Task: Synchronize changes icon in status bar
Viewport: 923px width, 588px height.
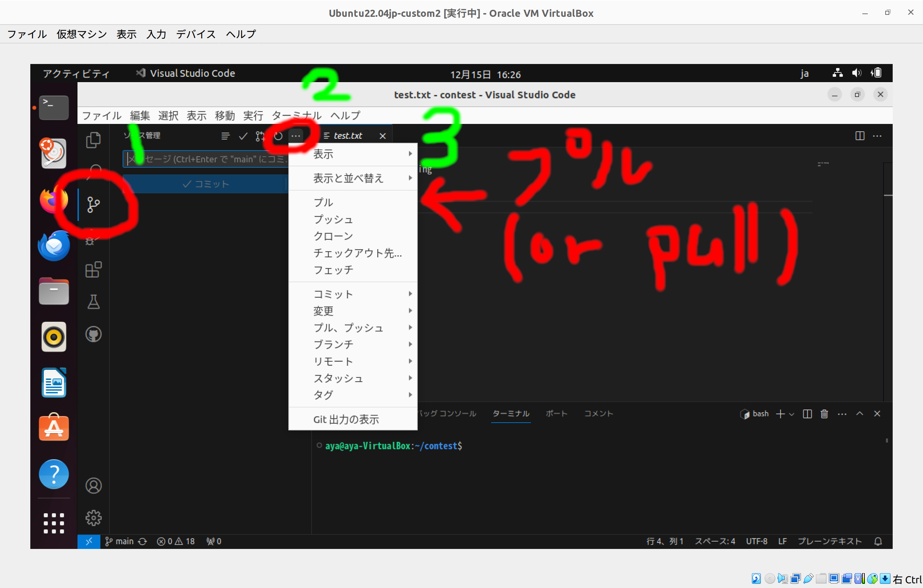Action: point(142,541)
